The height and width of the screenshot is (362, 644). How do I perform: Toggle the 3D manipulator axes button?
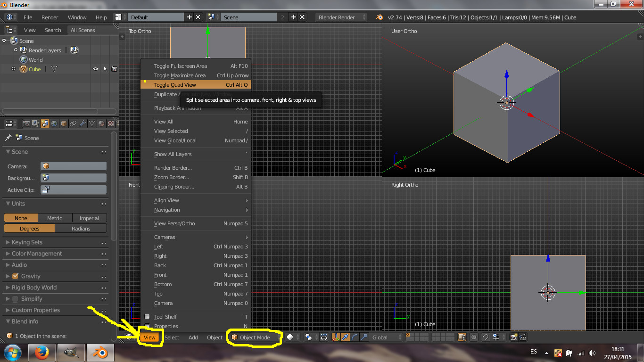[336, 337]
